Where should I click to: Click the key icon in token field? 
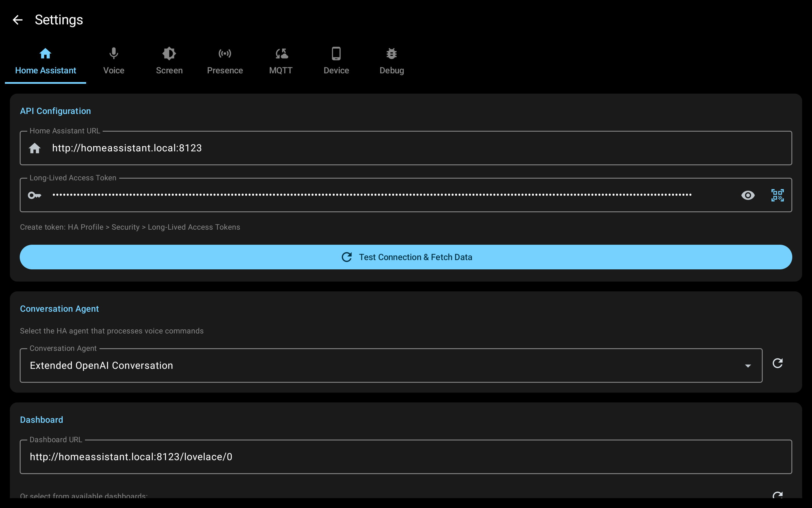pyautogui.click(x=35, y=195)
